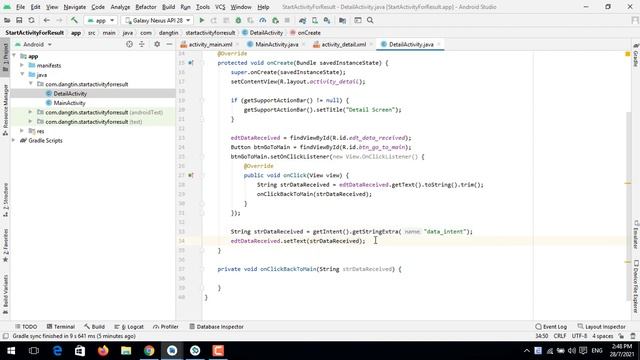Open the TODO tool window
640x360 pixels.
(x=26, y=327)
